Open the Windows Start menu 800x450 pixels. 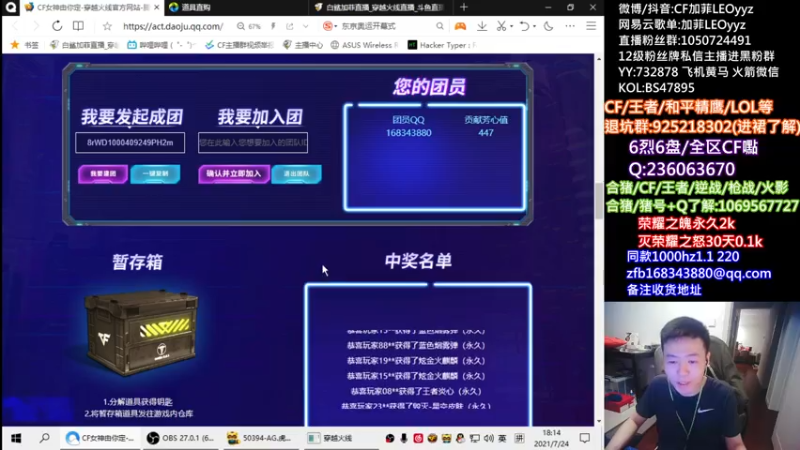[16, 438]
